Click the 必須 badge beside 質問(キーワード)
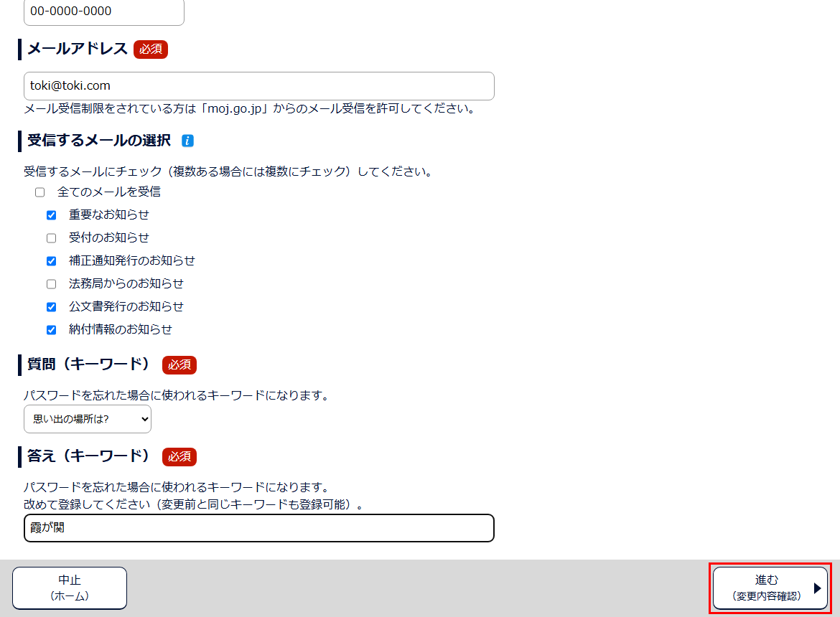The image size is (840, 617). 179,364
